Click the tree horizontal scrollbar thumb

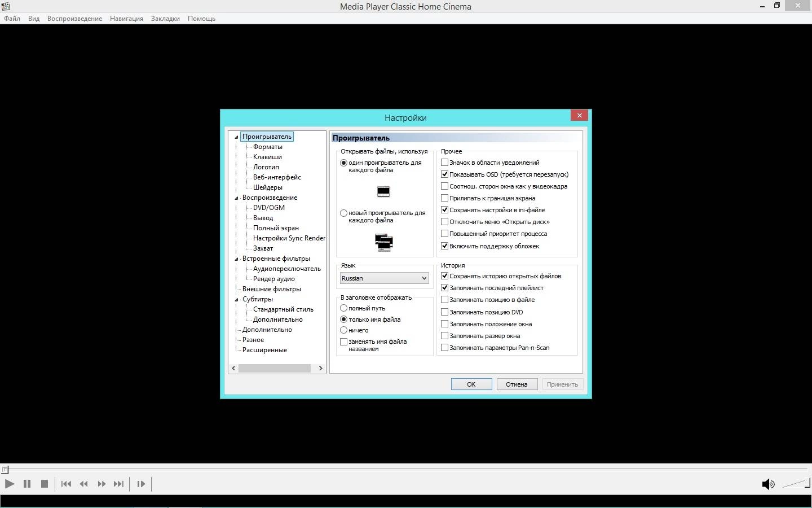click(274, 369)
